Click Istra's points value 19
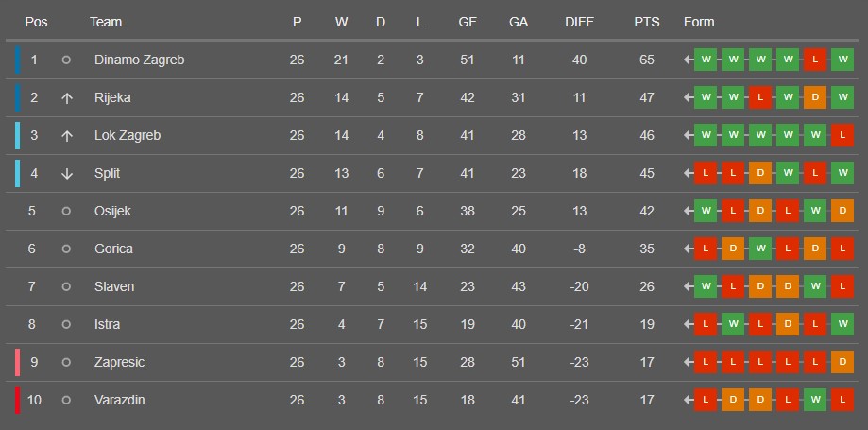The width and height of the screenshot is (868, 430). pos(647,325)
